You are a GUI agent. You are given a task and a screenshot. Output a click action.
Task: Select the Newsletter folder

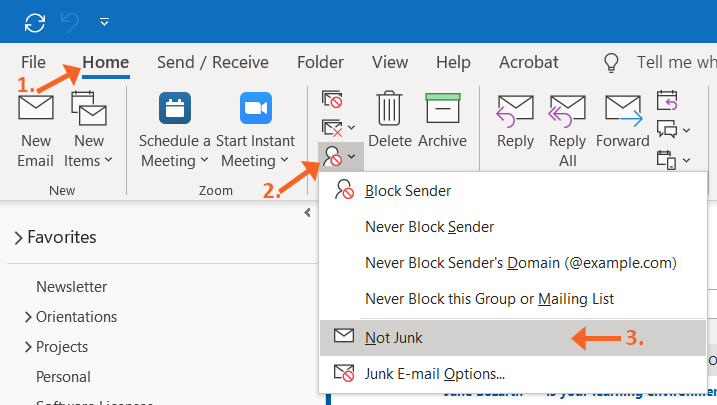[71, 287]
